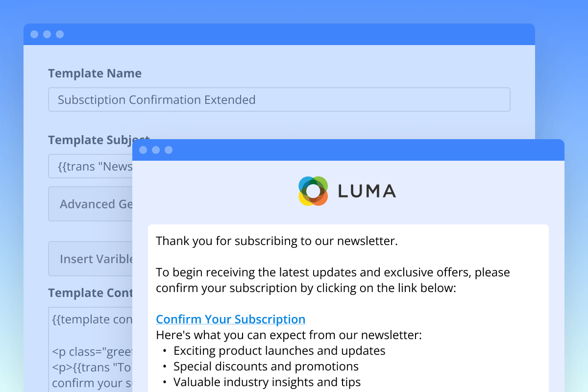Screen dimensions: 588x392
Task: Click the 'Thank you for subscribing' line
Action: click(276, 241)
